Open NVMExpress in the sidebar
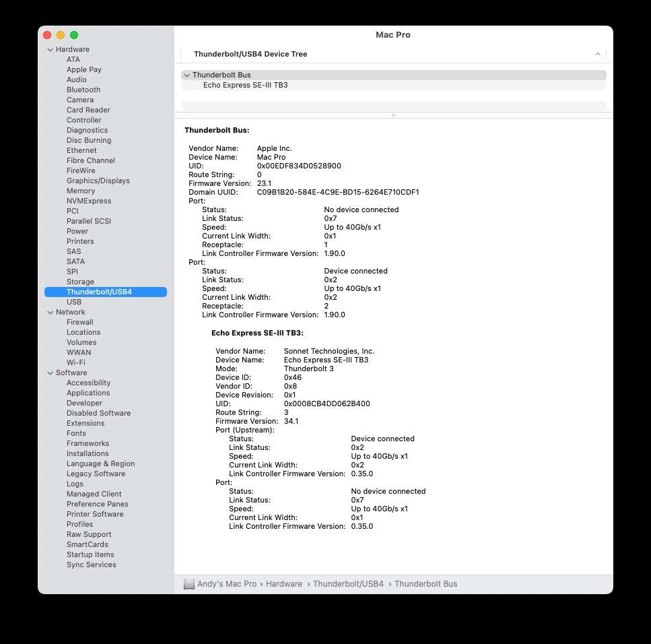Screen dimensions: 651x644 [x=89, y=201]
